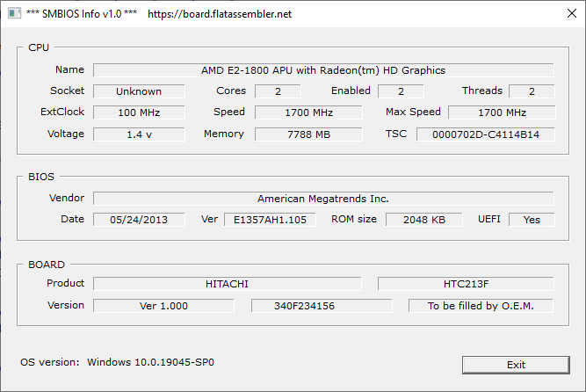The width and height of the screenshot is (586, 392).
Task: Click the 'Max Speed' label
Action: (413, 112)
